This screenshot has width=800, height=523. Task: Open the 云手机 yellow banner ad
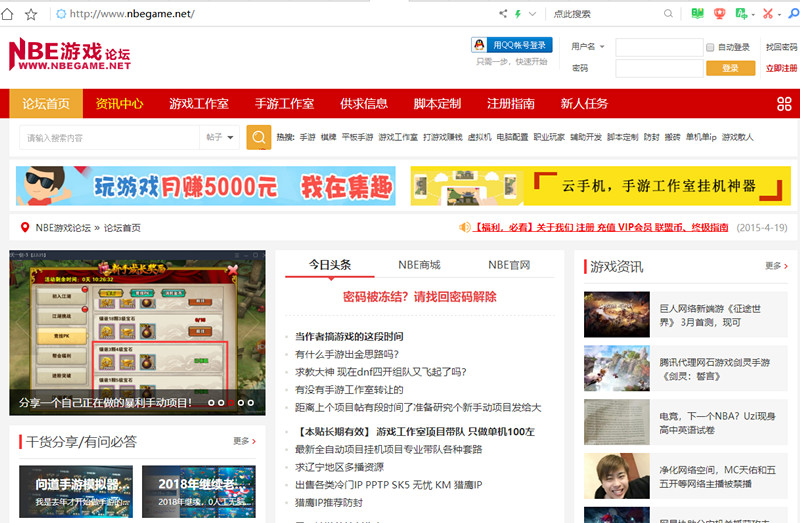pyautogui.click(x=601, y=186)
